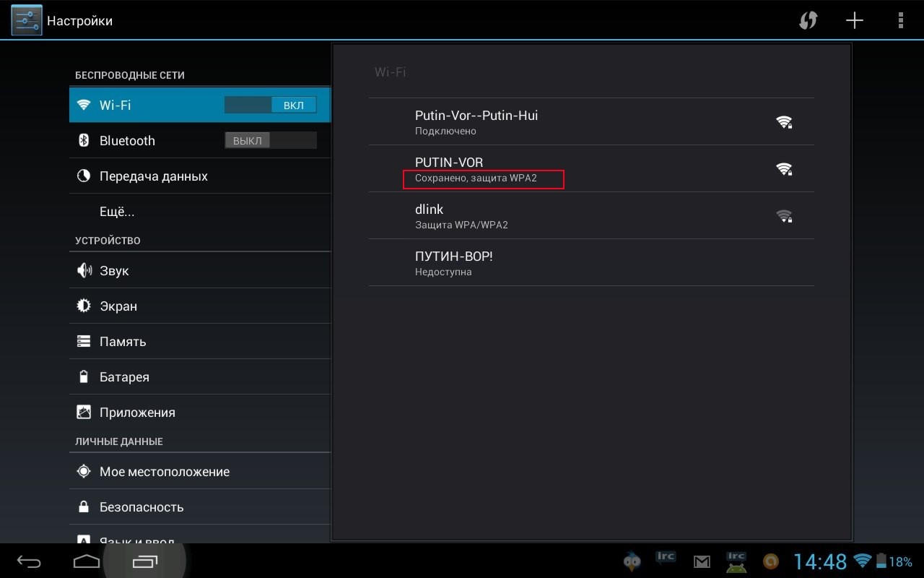Viewport: 924px width, 578px height.
Task: Tap signal icon for dlink network
Action: point(784,216)
